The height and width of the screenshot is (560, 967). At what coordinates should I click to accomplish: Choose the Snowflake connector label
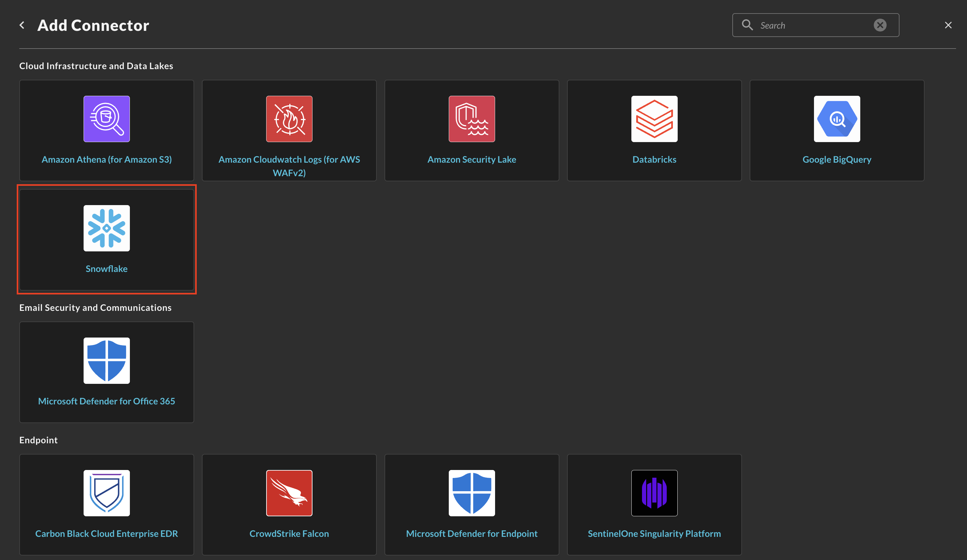(107, 269)
